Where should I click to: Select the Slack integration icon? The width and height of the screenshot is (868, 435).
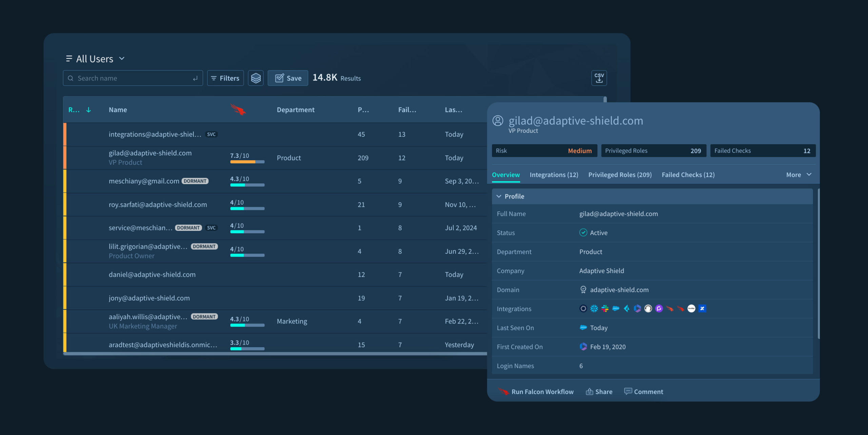(x=605, y=308)
